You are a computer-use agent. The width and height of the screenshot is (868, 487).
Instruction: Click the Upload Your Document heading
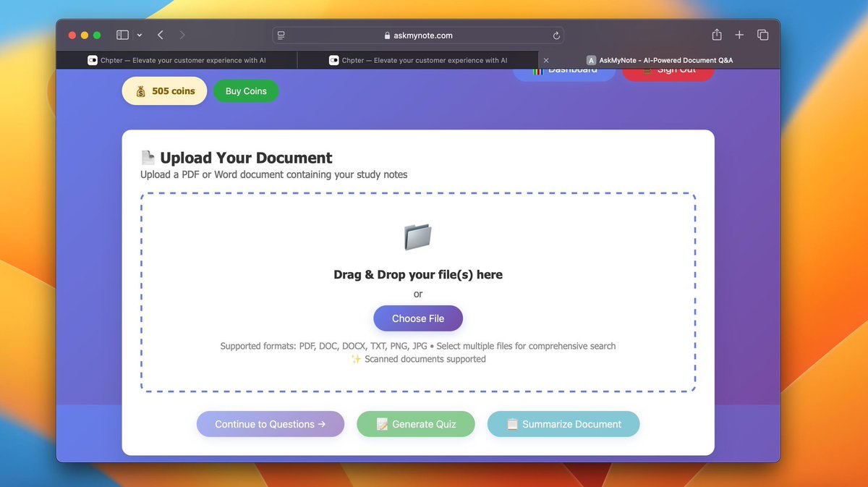pos(237,158)
